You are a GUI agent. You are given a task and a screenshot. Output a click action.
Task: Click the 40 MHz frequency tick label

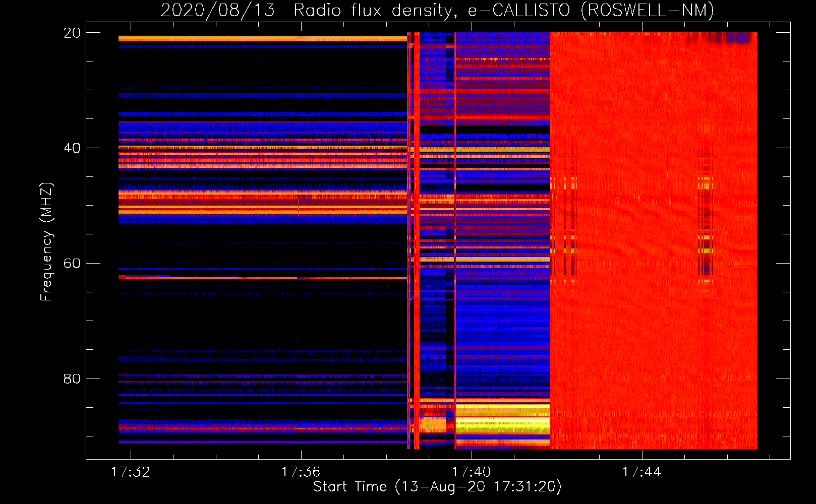(x=72, y=148)
